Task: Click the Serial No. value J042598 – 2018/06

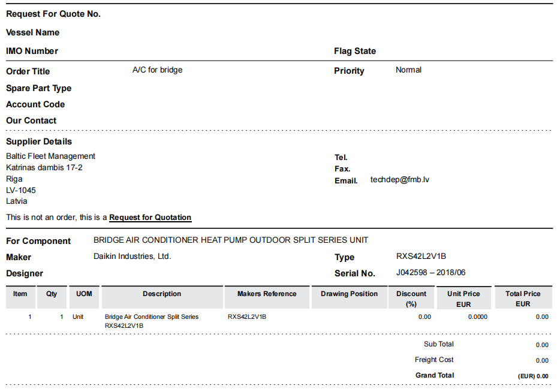Action: pos(430,273)
